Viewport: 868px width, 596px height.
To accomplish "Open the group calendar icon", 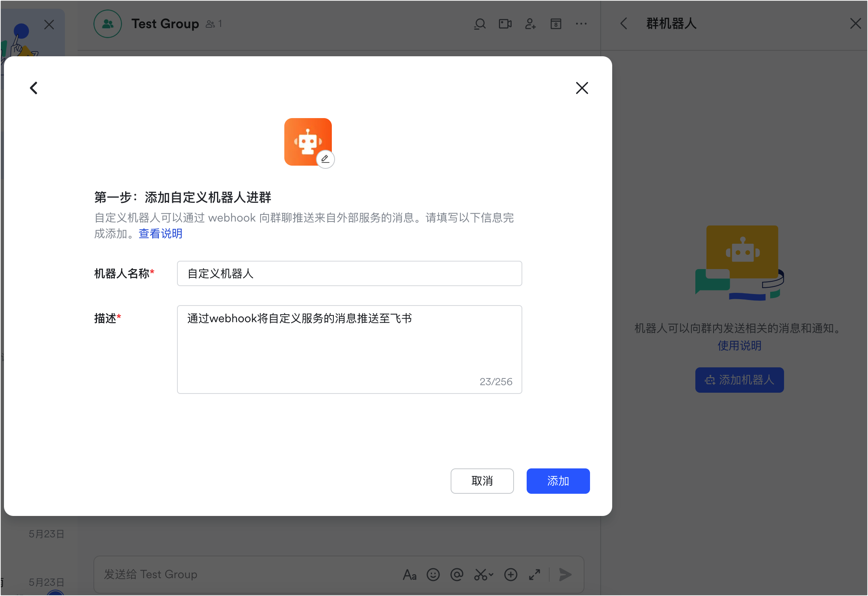I will click(556, 24).
